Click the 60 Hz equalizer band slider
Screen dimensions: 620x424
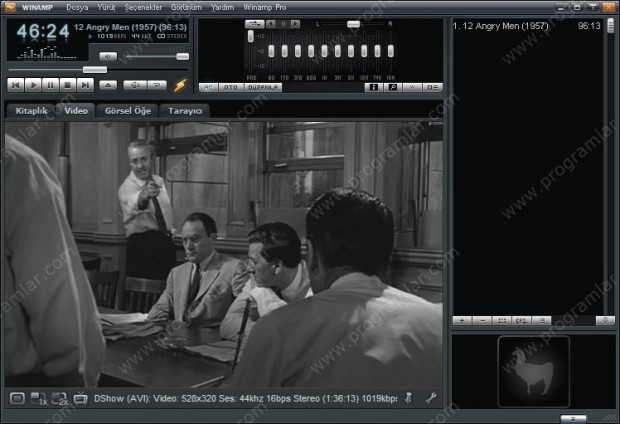point(271,51)
